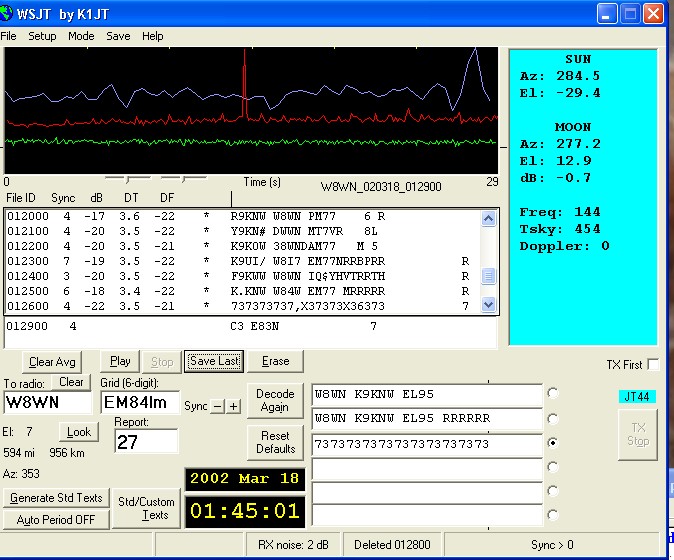Clear the To radio callsign field
This screenshot has width=674, height=560.
click(71, 382)
